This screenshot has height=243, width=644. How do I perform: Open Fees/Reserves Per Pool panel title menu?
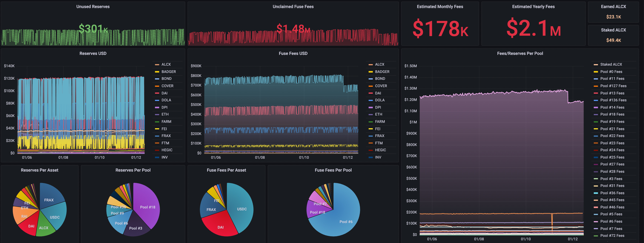coord(520,53)
